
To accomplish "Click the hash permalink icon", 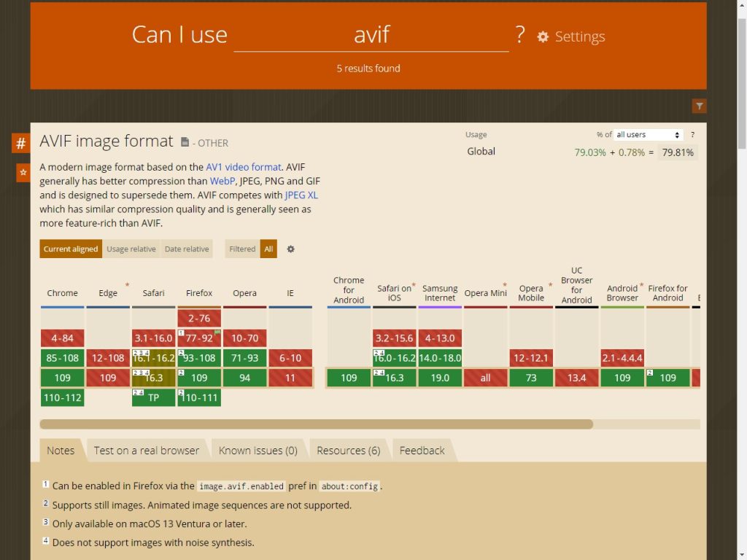I will (21, 143).
